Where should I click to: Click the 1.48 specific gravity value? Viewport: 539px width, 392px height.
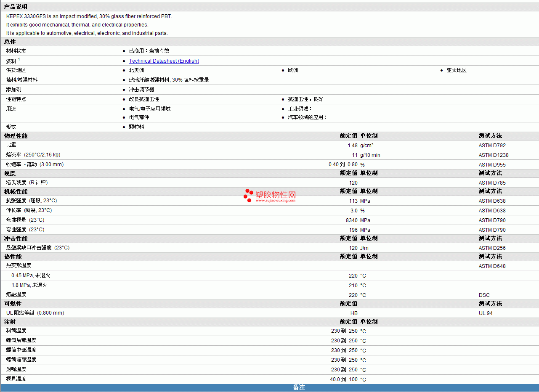[x=353, y=146]
